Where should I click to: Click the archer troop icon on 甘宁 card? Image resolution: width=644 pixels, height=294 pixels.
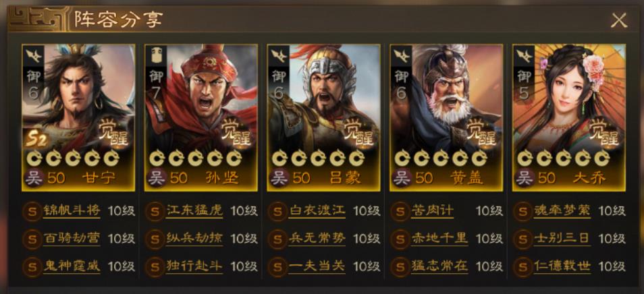point(33,55)
